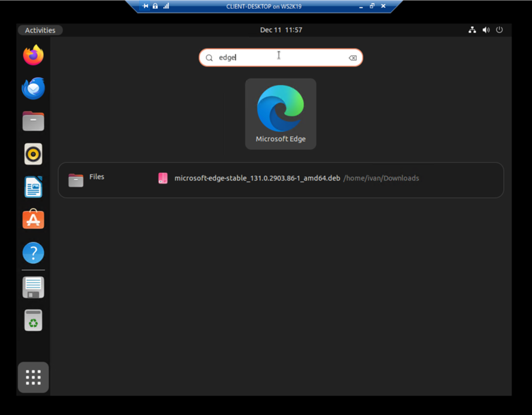The width and height of the screenshot is (532, 415).
Task: Open the volume icon in the top bar
Action: coord(486,30)
